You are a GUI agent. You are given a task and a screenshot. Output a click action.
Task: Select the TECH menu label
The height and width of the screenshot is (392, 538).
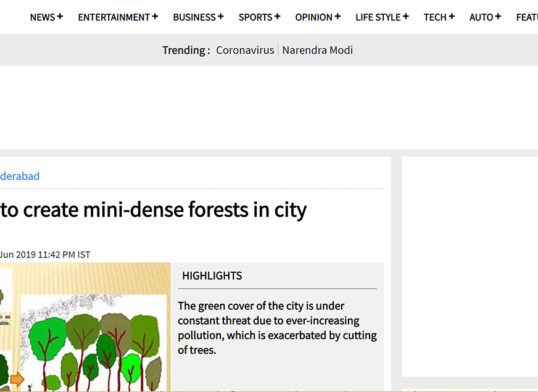pos(434,17)
